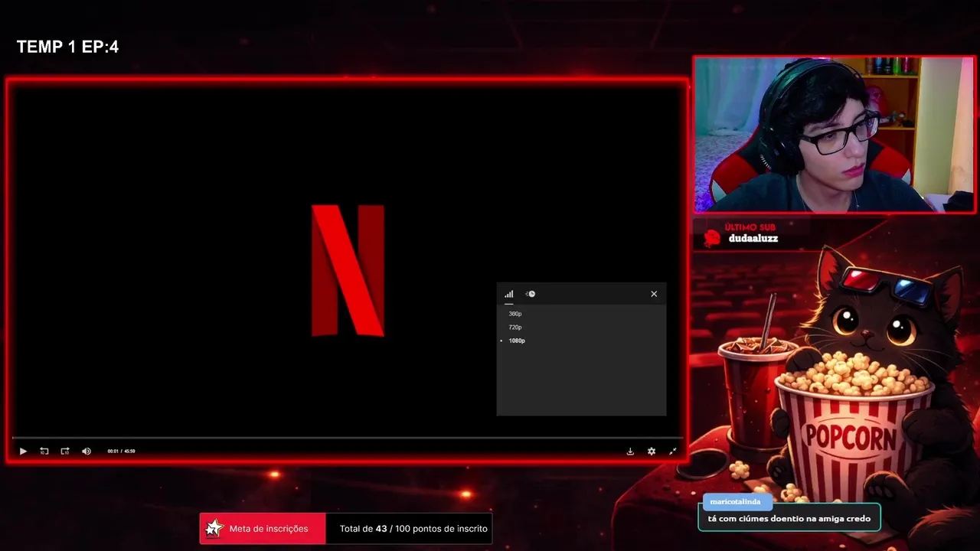Switch to the playback speed tab icon

pyautogui.click(x=530, y=294)
